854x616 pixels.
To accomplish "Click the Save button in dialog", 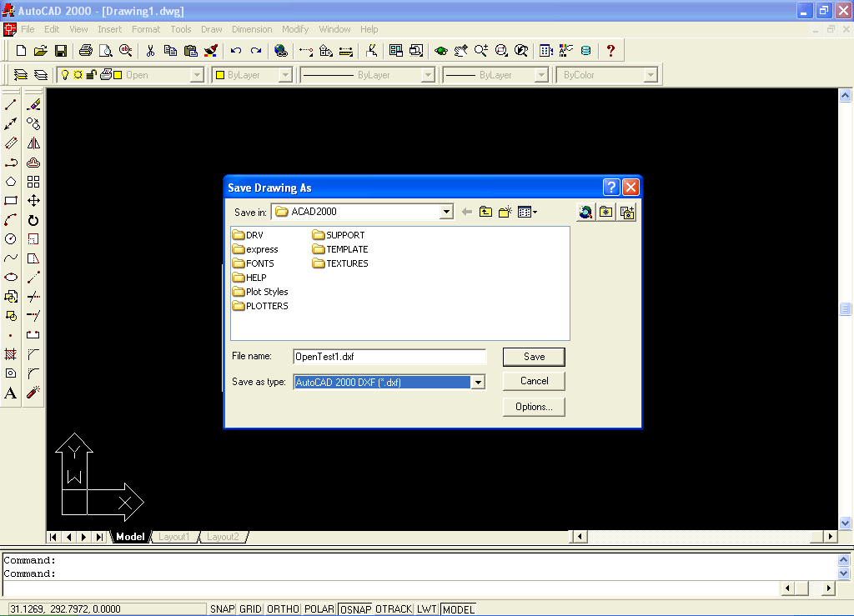I will (534, 357).
